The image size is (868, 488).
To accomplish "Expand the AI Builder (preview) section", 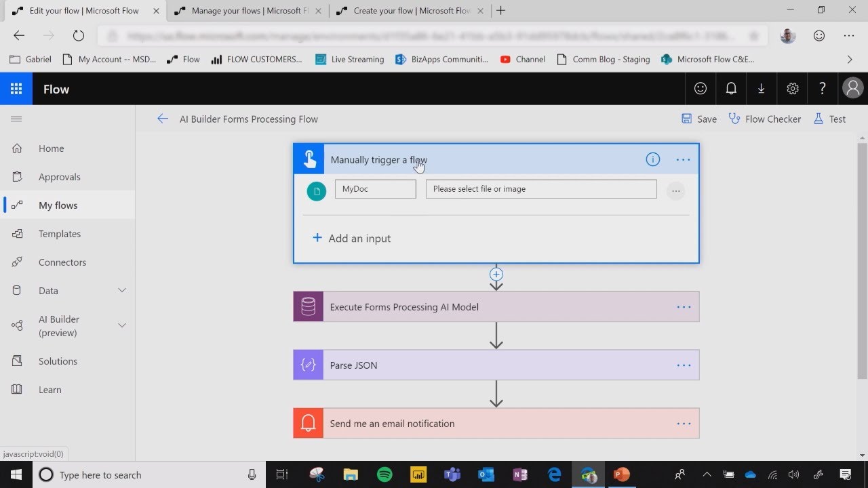I will [122, 325].
